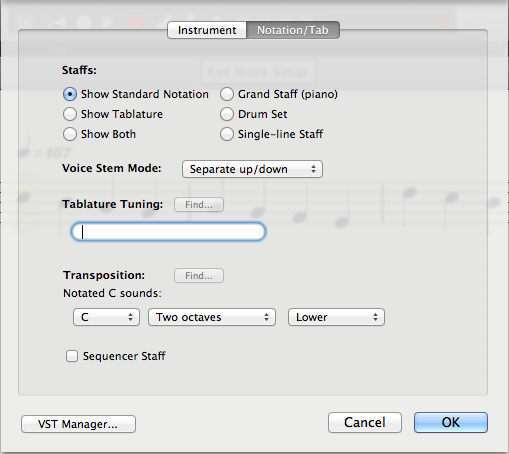Open the VST Manager
Viewport: 509px width, 454px height.
coord(78,424)
